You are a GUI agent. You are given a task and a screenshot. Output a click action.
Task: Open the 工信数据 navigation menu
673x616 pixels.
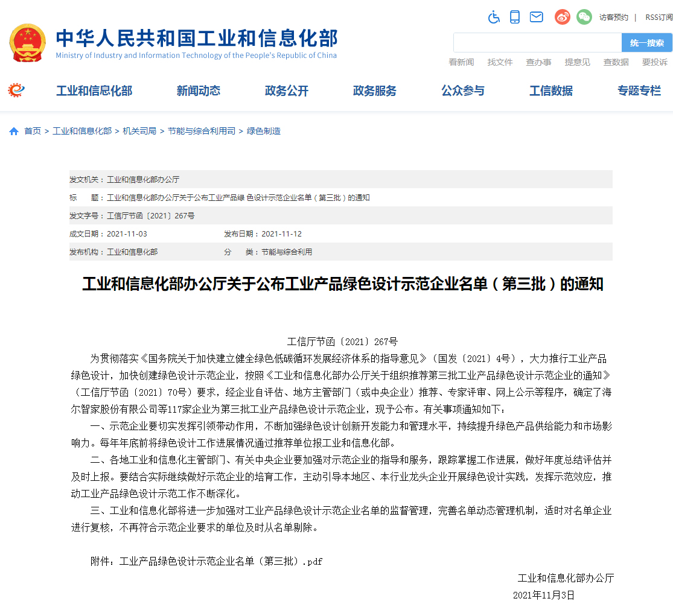(550, 91)
